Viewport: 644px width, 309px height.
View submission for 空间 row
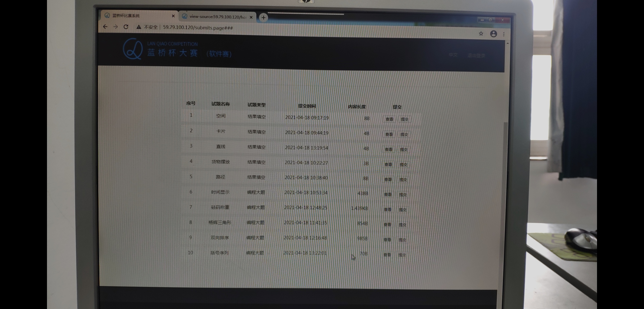389,119
